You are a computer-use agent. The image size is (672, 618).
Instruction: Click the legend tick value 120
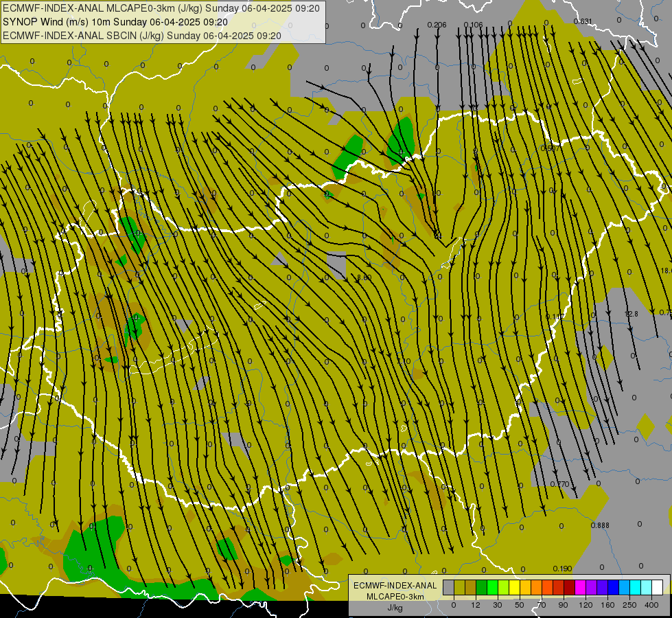pyautogui.click(x=586, y=605)
